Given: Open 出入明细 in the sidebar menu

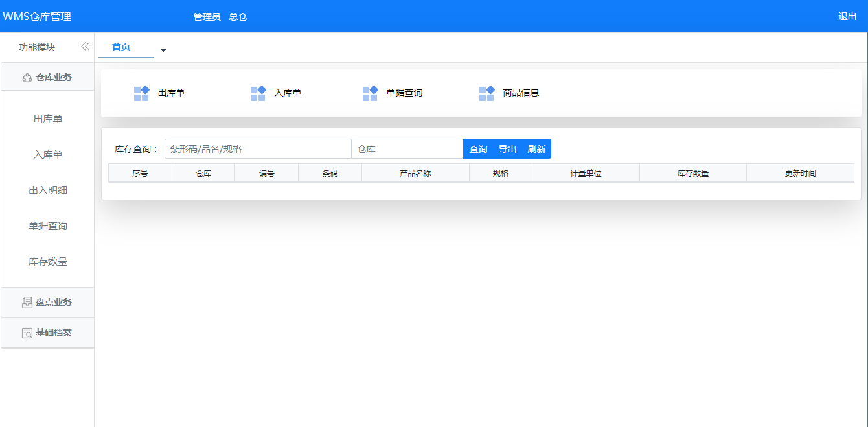Looking at the screenshot, I should click(x=48, y=190).
